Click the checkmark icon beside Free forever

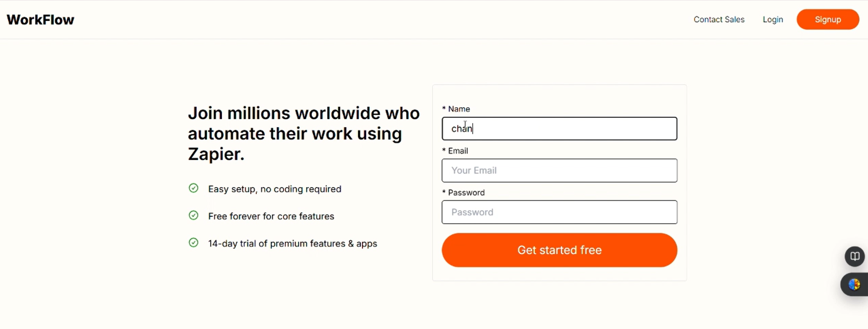click(x=194, y=215)
